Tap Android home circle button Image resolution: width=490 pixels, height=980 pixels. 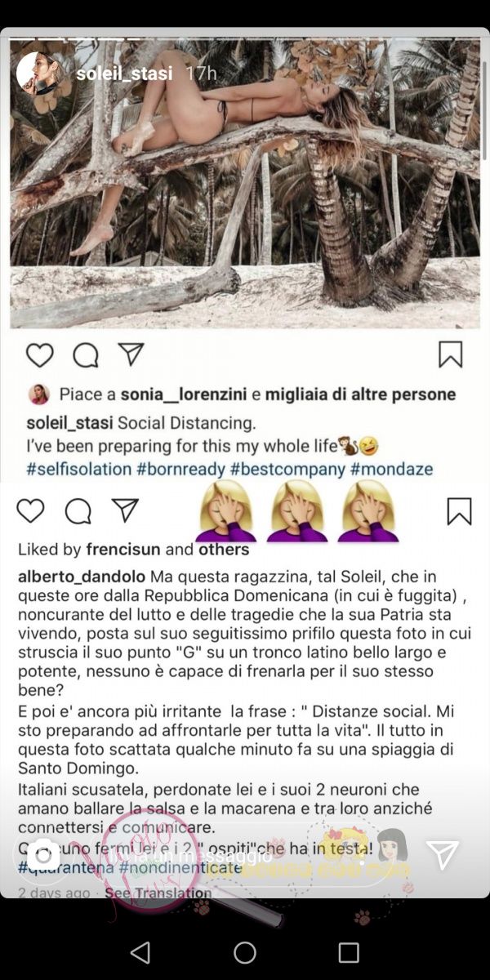pos(245,952)
